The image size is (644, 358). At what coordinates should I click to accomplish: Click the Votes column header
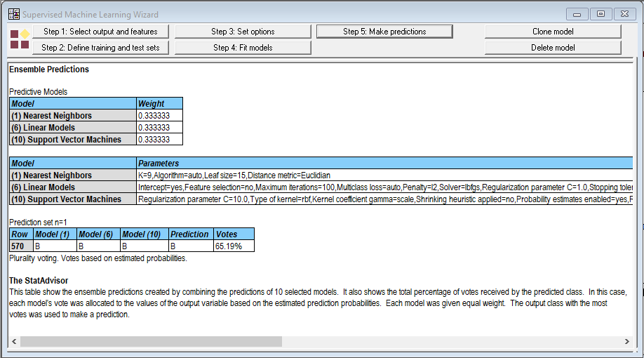pyautogui.click(x=234, y=234)
